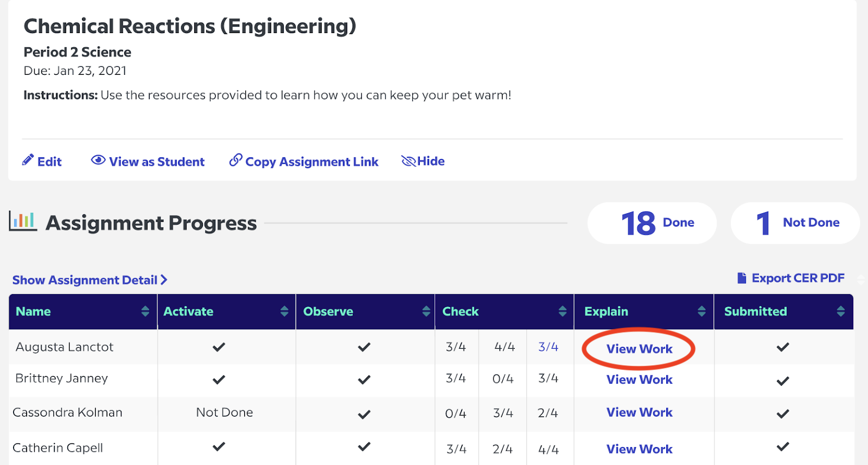Open View Work for Augusta Lanctot
The width and height of the screenshot is (868, 465).
(x=639, y=349)
